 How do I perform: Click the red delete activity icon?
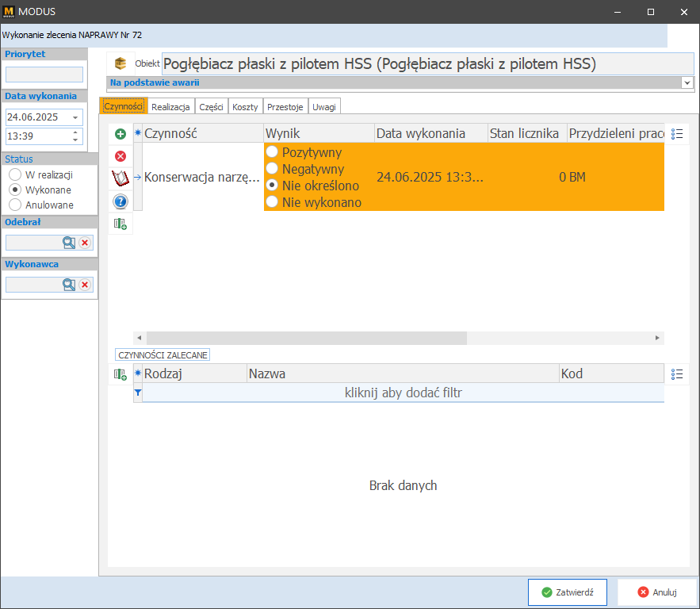click(120, 156)
